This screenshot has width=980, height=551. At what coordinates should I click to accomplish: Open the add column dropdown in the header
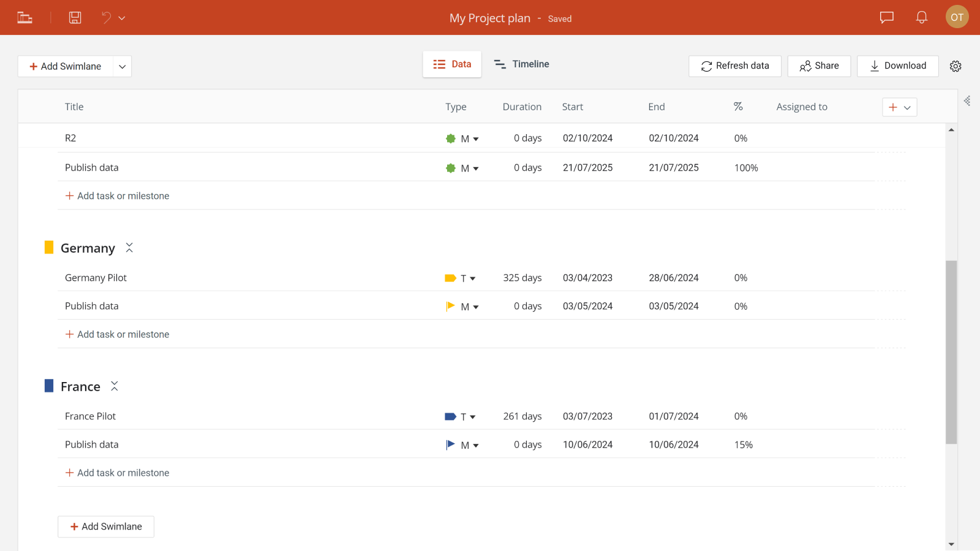907,107
